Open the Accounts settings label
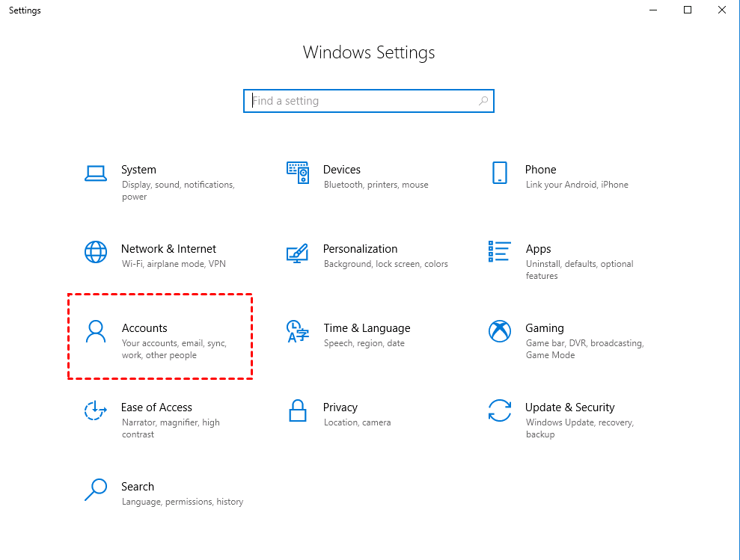740x560 pixels. [144, 328]
